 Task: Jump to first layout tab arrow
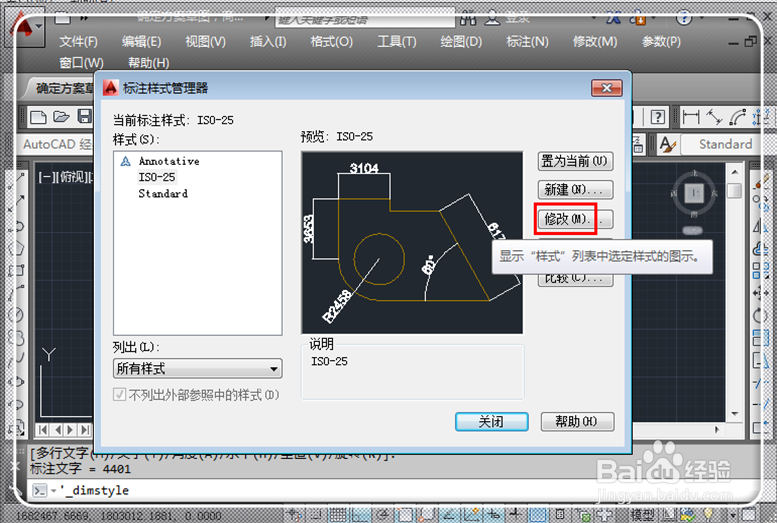42,429
